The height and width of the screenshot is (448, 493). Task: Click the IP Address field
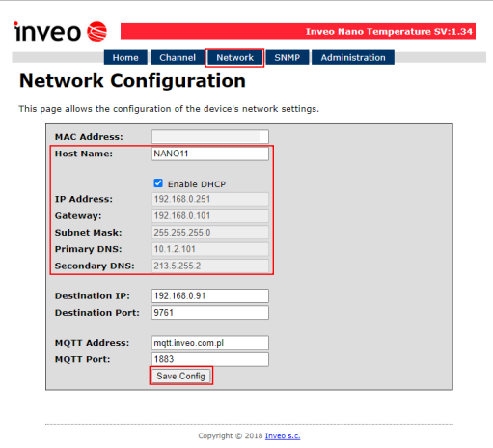[x=210, y=199]
